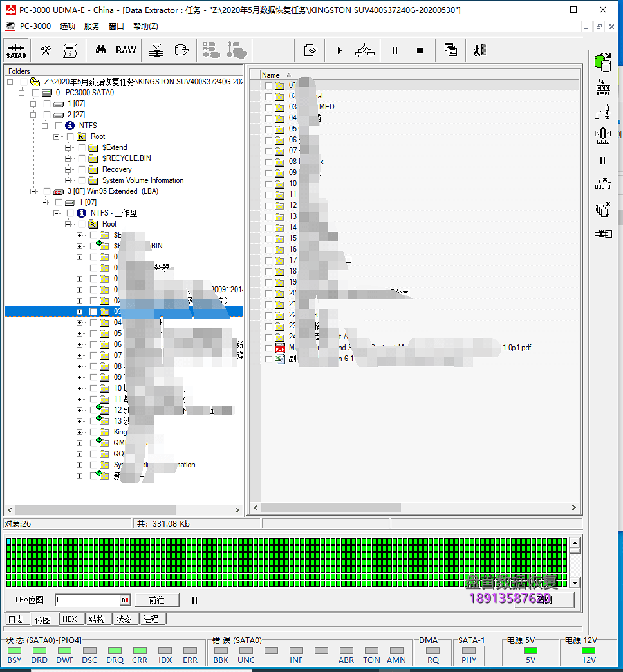Collapse the 3 [0F] Win95 Extended node

(x=33, y=191)
